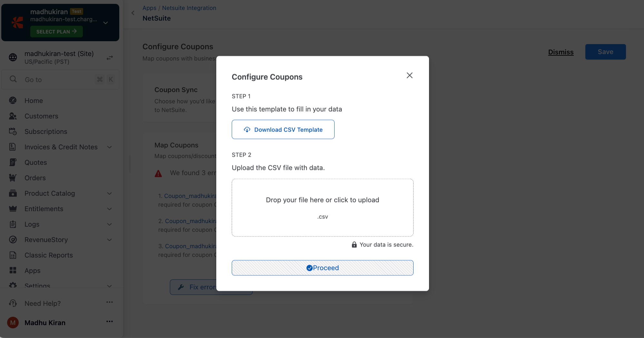This screenshot has height=338, width=644.
Task: Expand the RevenueStory section
Action: point(110,240)
